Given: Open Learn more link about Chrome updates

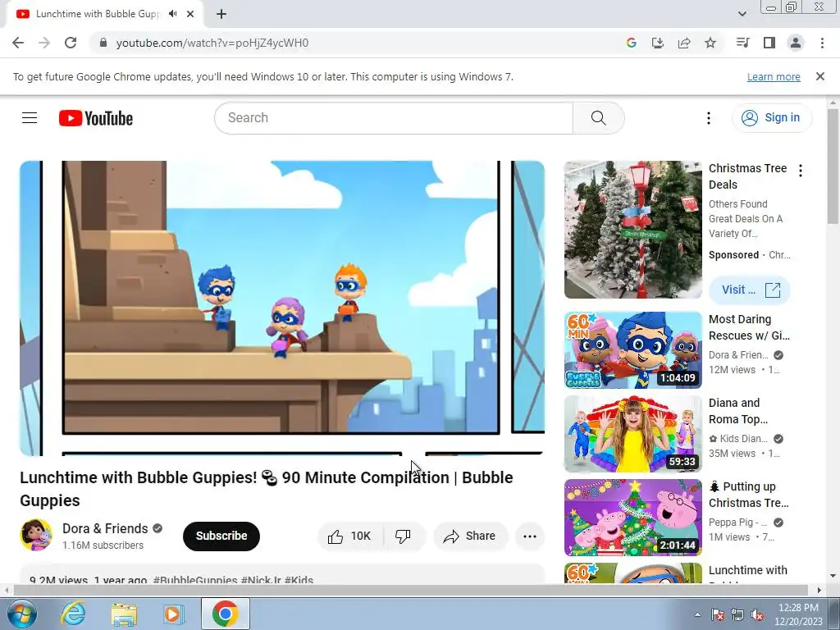Looking at the screenshot, I should pos(774,76).
